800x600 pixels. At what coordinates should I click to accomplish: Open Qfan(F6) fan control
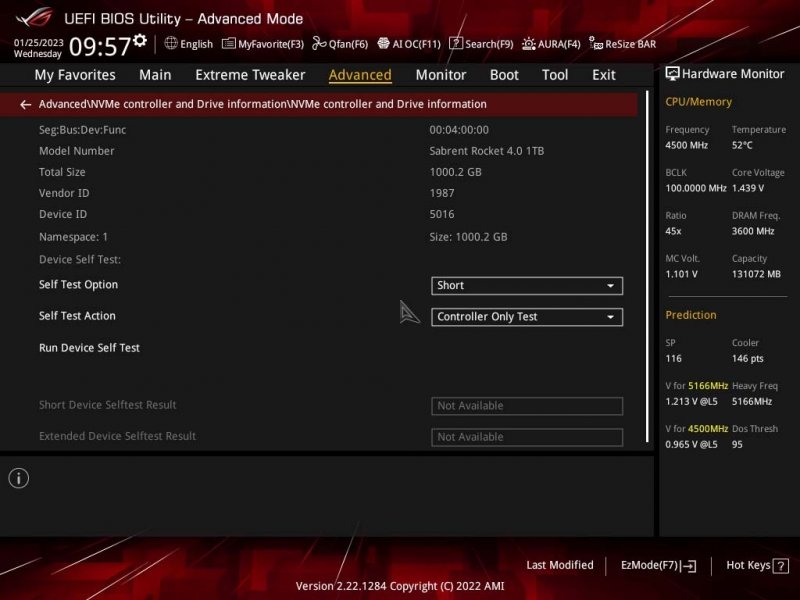pos(340,44)
